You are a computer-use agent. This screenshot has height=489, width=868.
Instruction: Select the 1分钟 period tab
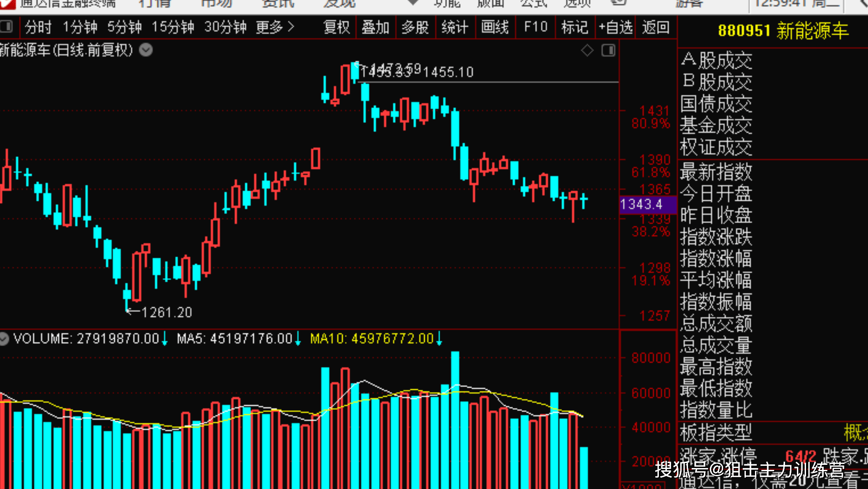[x=80, y=27]
